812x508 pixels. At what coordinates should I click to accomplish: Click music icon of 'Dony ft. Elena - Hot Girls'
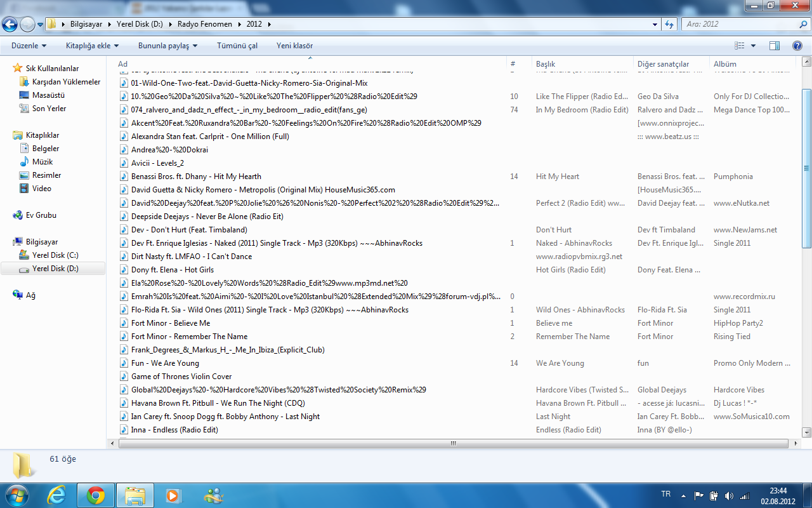coord(124,270)
